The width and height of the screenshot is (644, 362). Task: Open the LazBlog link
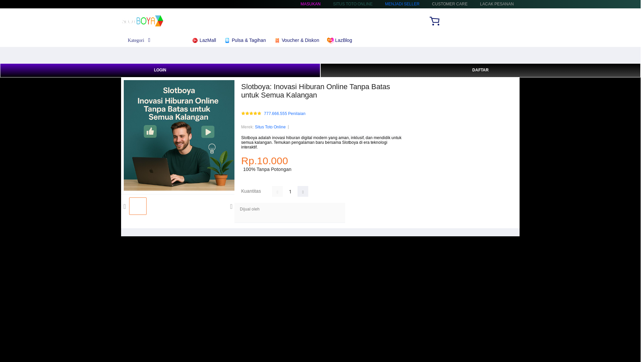coord(343,40)
